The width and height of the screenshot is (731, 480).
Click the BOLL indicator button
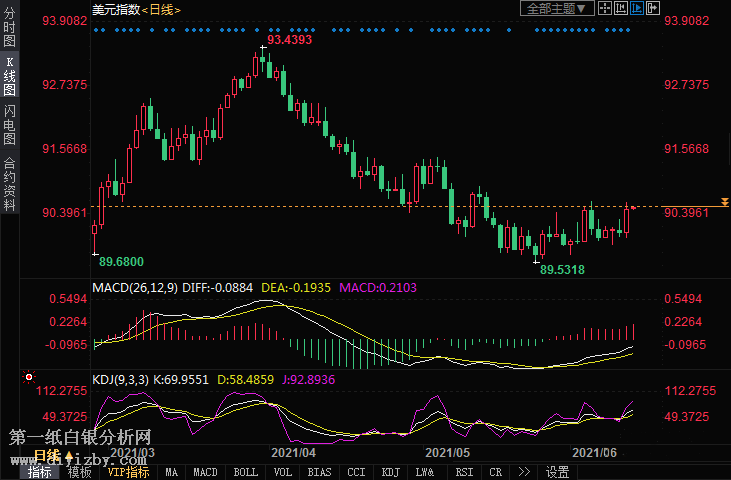(244, 472)
